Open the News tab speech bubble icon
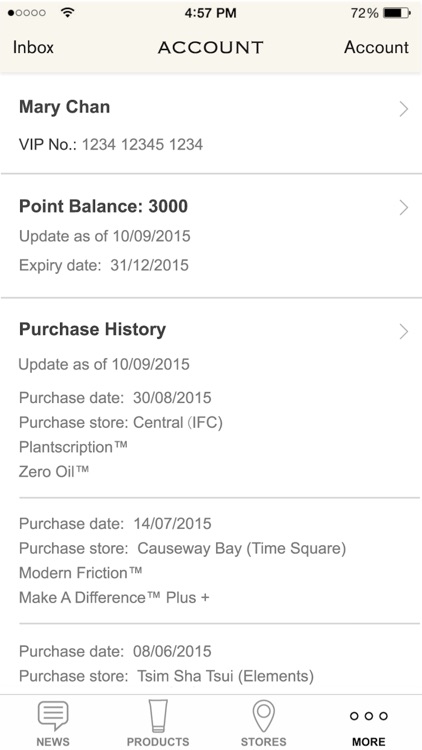422x750 pixels. (x=53, y=716)
